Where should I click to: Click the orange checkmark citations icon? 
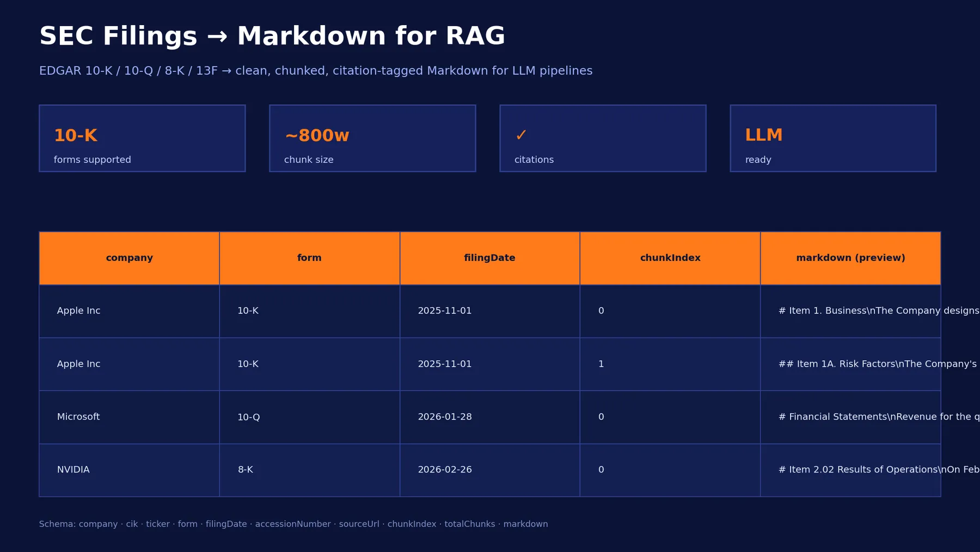[x=521, y=135]
